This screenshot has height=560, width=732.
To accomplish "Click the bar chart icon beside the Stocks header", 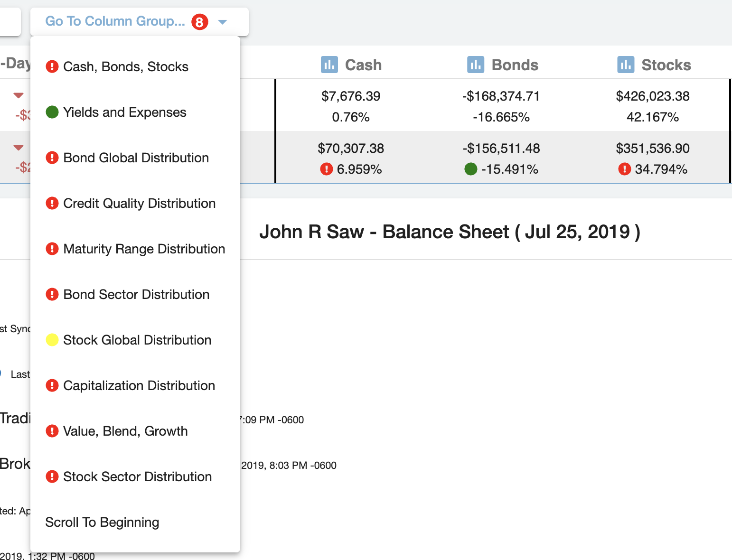I will [626, 65].
